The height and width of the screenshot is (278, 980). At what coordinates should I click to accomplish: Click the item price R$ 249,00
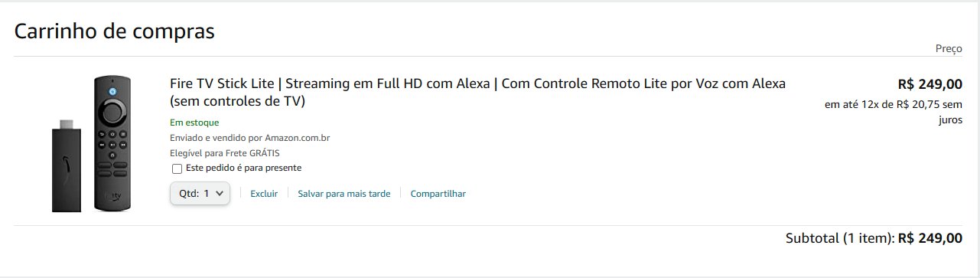[x=930, y=84]
